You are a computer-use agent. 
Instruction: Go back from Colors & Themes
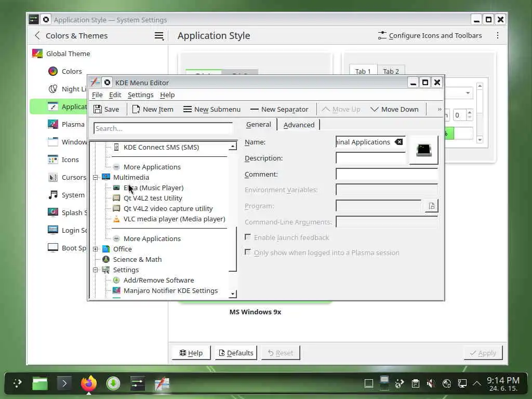click(37, 35)
